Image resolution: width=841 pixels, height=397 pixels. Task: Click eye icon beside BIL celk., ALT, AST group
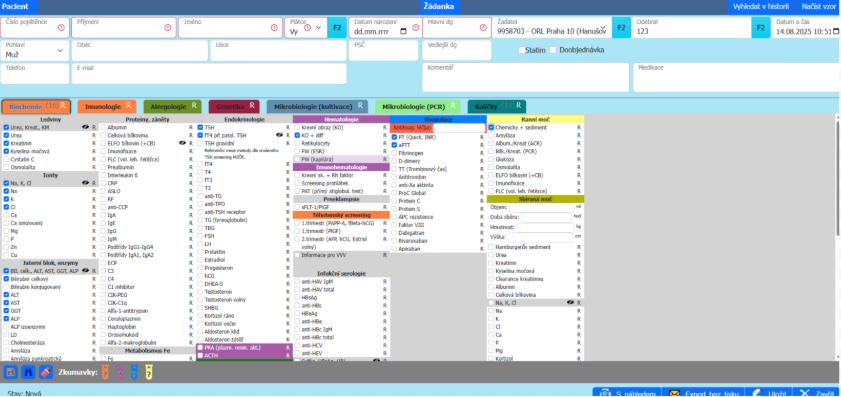85,271
